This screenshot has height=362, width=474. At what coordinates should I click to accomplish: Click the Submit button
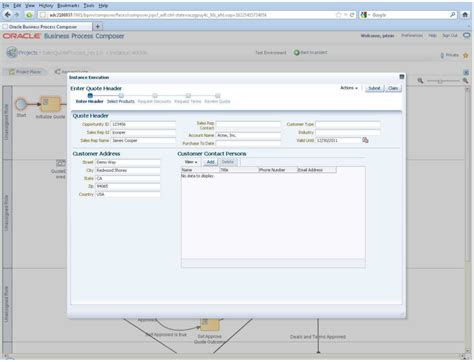[x=374, y=88]
